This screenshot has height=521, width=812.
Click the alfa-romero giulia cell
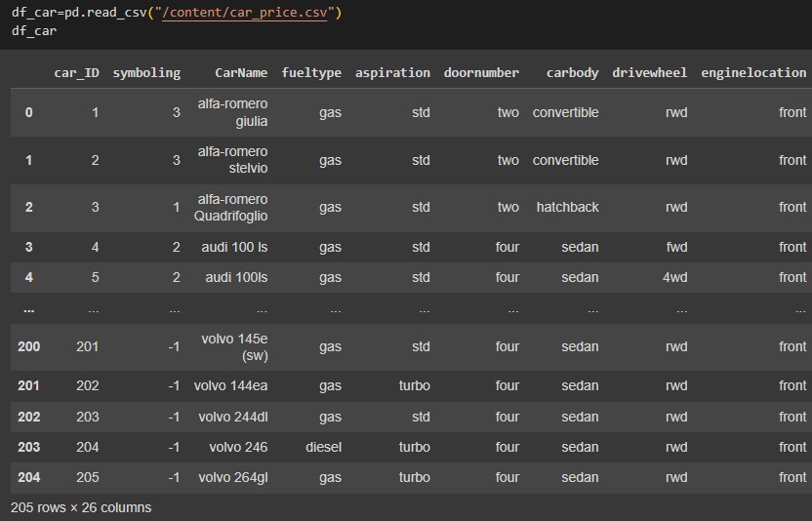tap(232, 112)
